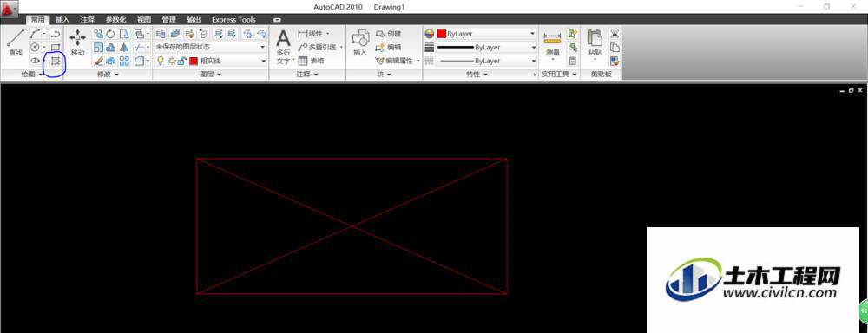Expand the Draw (绘图) panel
This screenshot has height=333, width=868.
31,74
